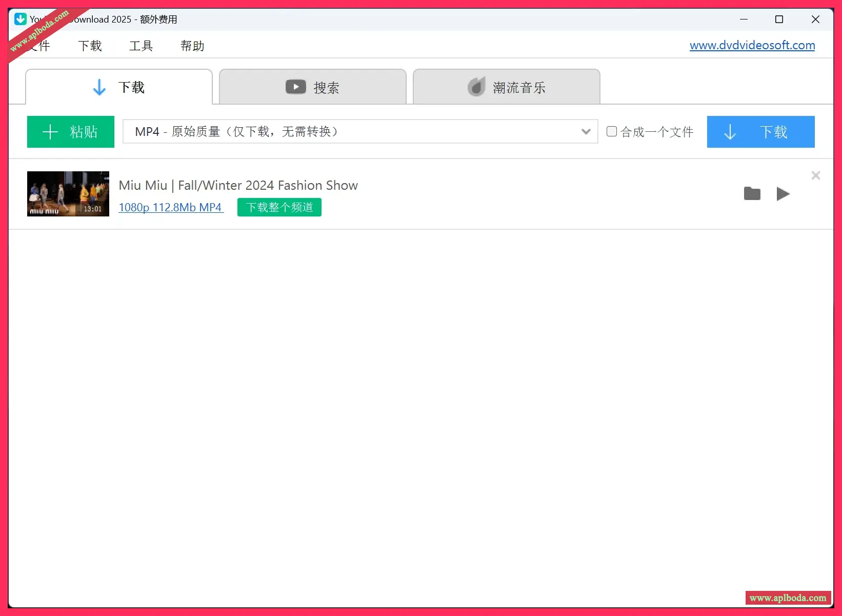Screen dimensions: 842x616
Task: Switch to the 搜索 tab
Action: coord(313,87)
